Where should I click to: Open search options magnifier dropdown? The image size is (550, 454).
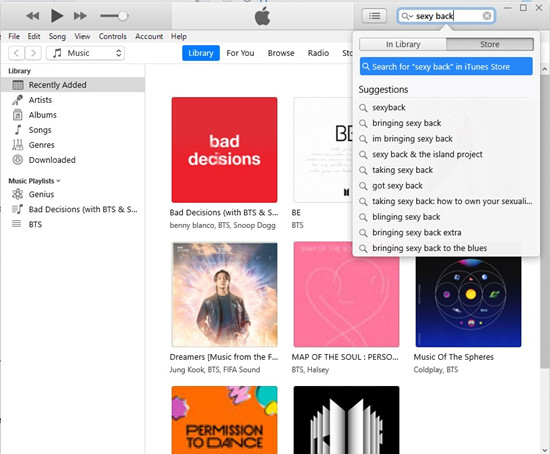click(x=407, y=16)
